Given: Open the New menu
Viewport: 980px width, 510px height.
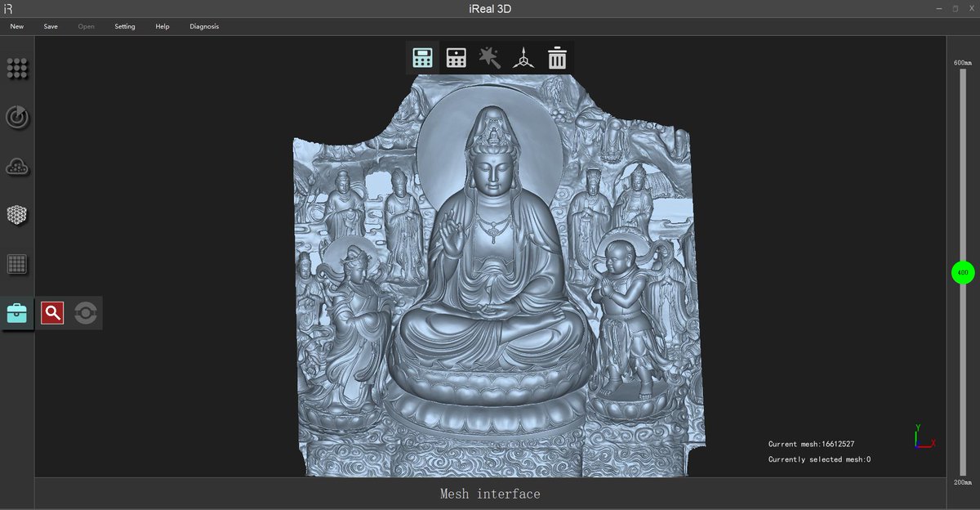Looking at the screenshot, I should (17, 26).
